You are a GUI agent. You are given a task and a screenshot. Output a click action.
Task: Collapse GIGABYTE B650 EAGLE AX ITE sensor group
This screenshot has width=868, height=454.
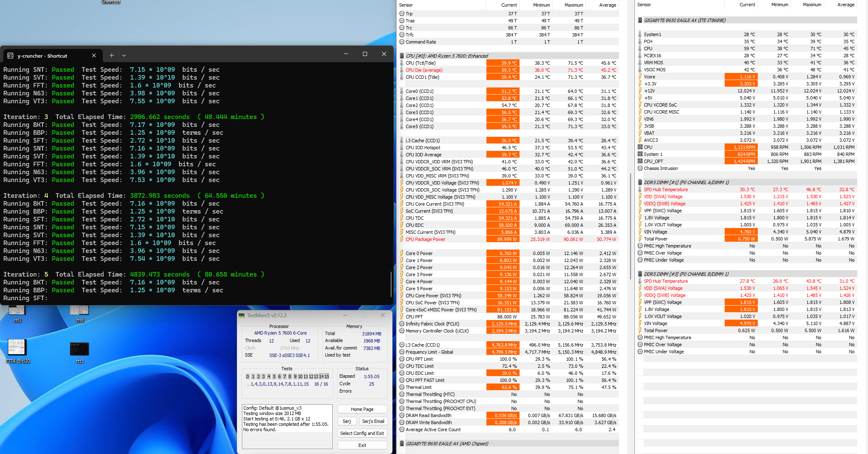640,20
